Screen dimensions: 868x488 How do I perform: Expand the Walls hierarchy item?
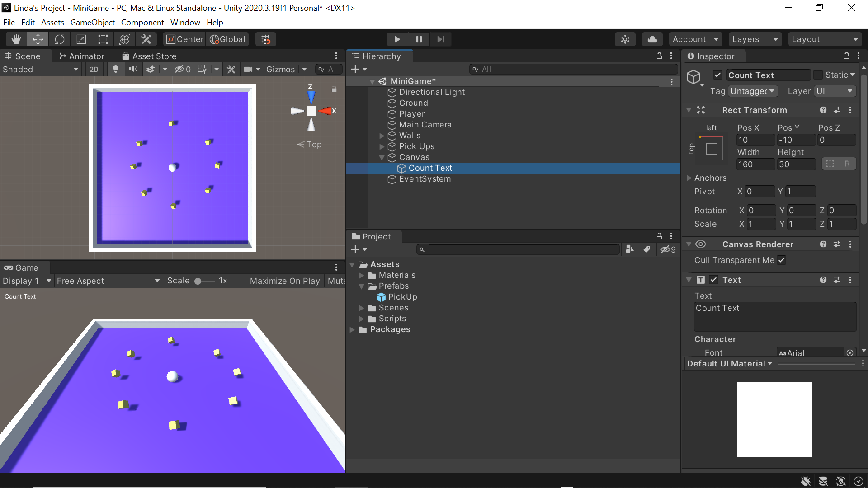pos(382,136)
